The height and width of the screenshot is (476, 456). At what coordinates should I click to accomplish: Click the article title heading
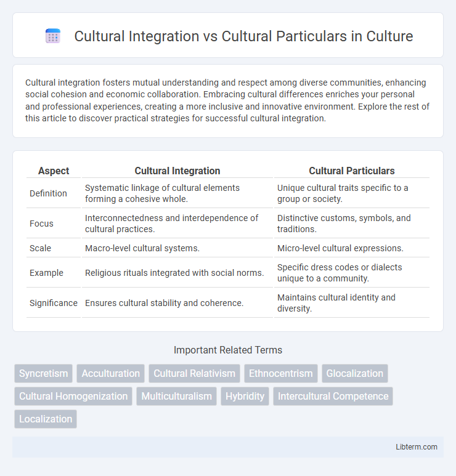click(243, 36)
